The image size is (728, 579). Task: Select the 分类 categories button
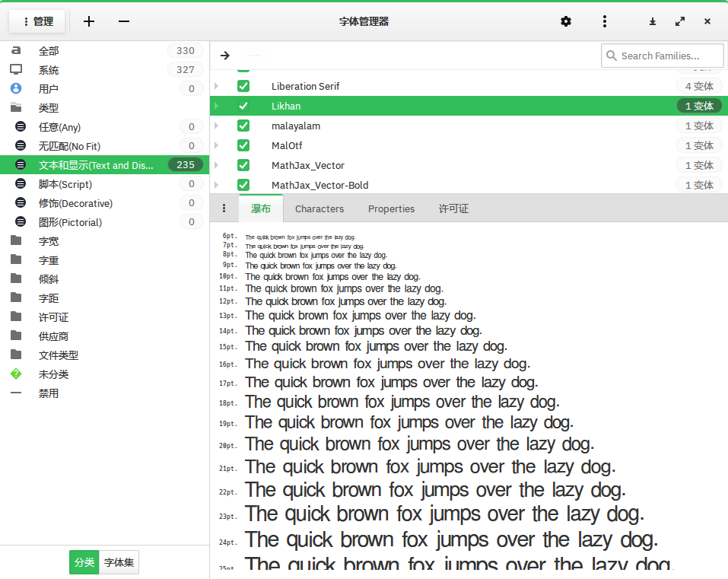click(x=84, y=562)
